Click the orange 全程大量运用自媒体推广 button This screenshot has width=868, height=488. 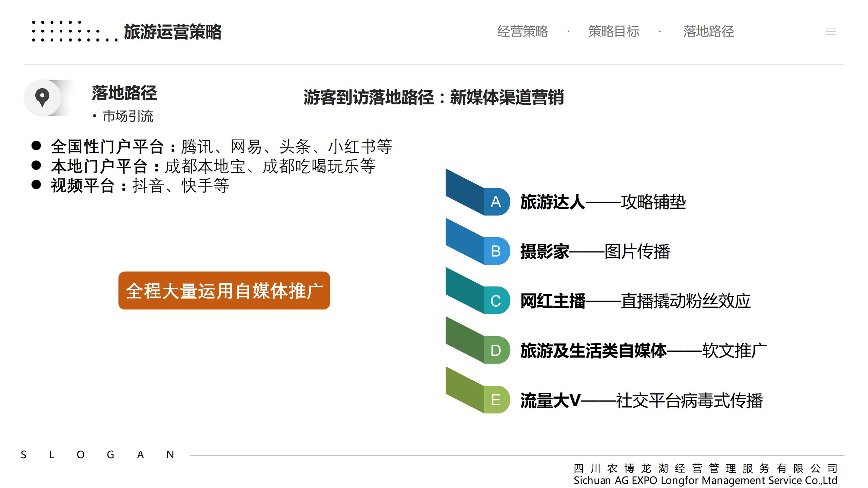(x=224, y=290)
